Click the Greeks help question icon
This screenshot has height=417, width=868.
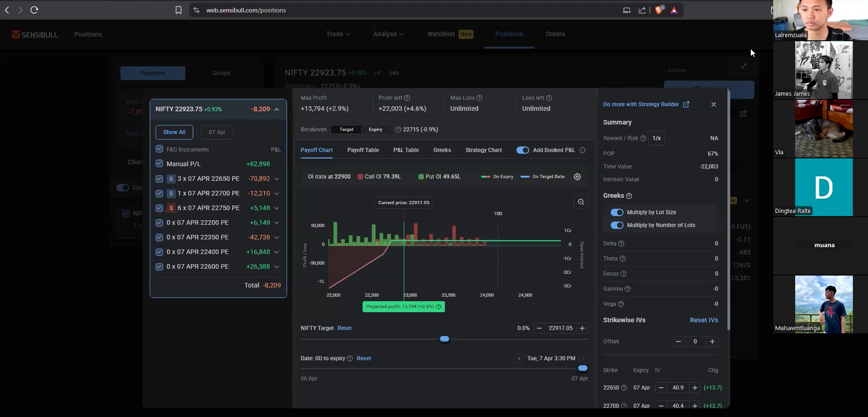[629, 196]
